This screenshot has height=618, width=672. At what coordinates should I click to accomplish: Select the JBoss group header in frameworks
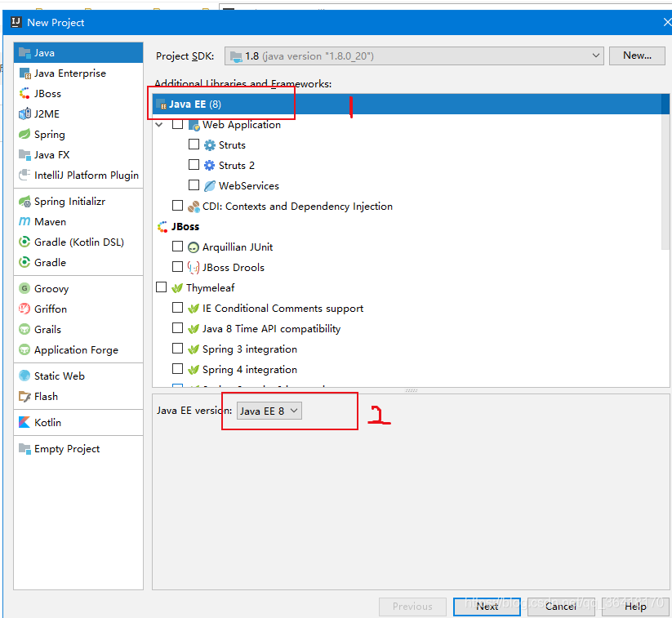pyautogui.click(x=185, y=227)
